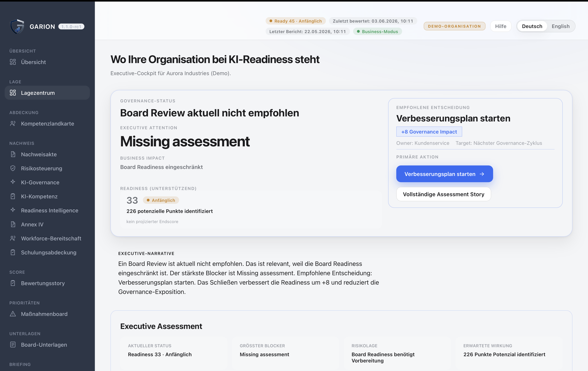Go to Annex IV
Viewport: 588px width, 371px height.
[47, 224]
